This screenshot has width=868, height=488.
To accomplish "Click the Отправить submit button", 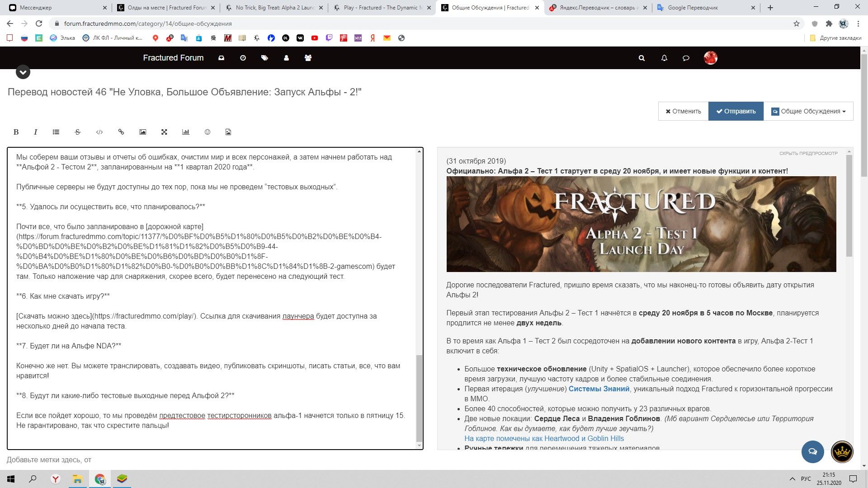I will (736, 111).
